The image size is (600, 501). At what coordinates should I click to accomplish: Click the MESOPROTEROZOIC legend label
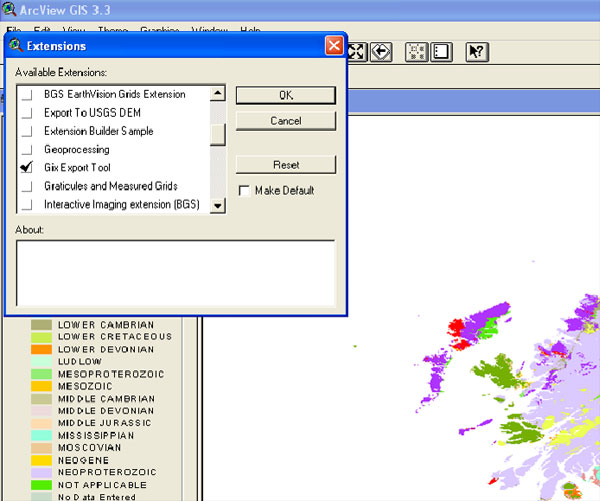111,374
